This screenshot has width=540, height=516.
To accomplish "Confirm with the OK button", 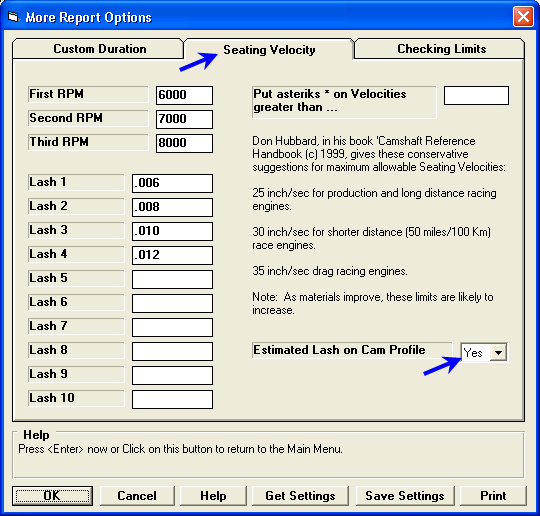I will [x=52, y=496].
